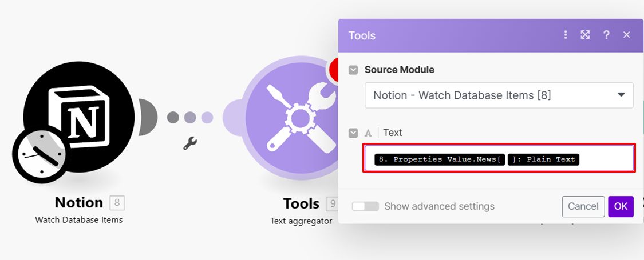Click empty space in the Text input field
644x260 pixels.
(607, 159)
